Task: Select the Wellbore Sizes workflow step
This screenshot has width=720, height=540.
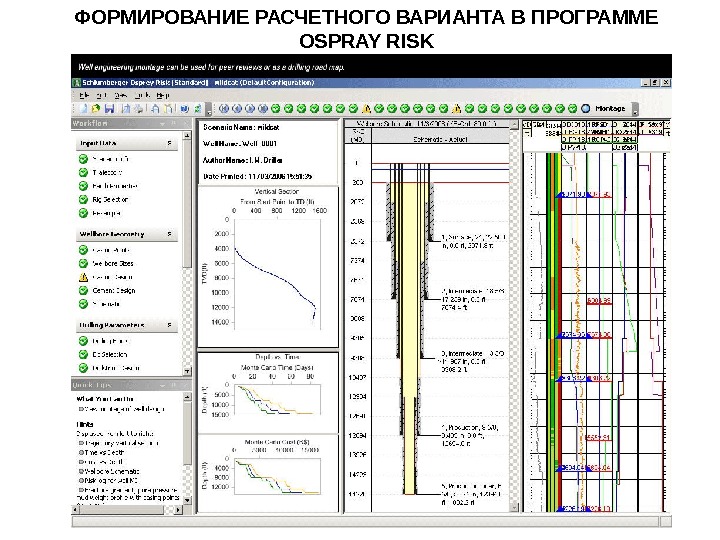Action: (112, 264)
